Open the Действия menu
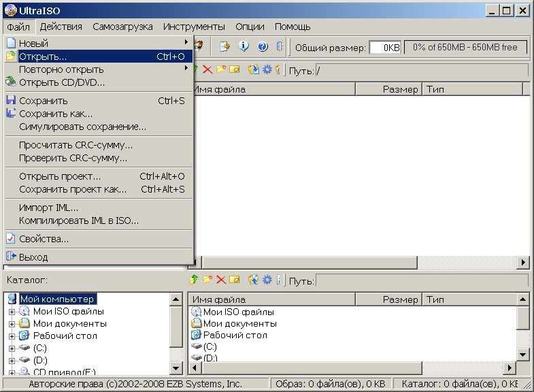 click(61, 27)
